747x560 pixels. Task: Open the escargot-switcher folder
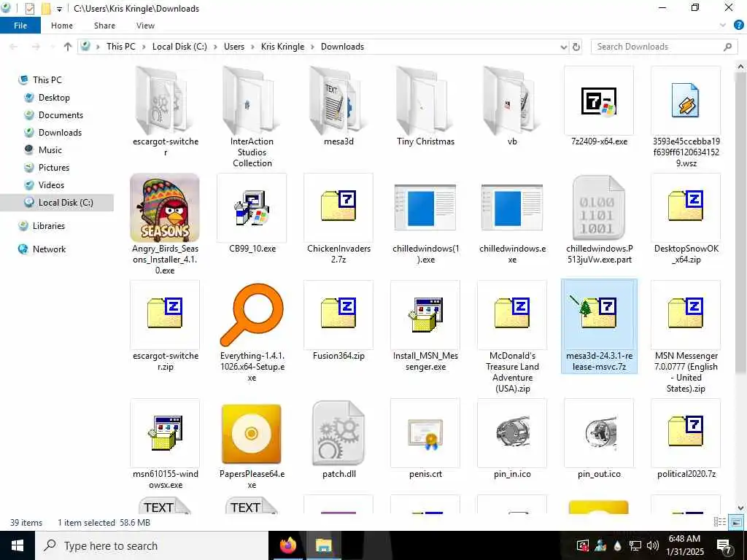tap(165, 112)
